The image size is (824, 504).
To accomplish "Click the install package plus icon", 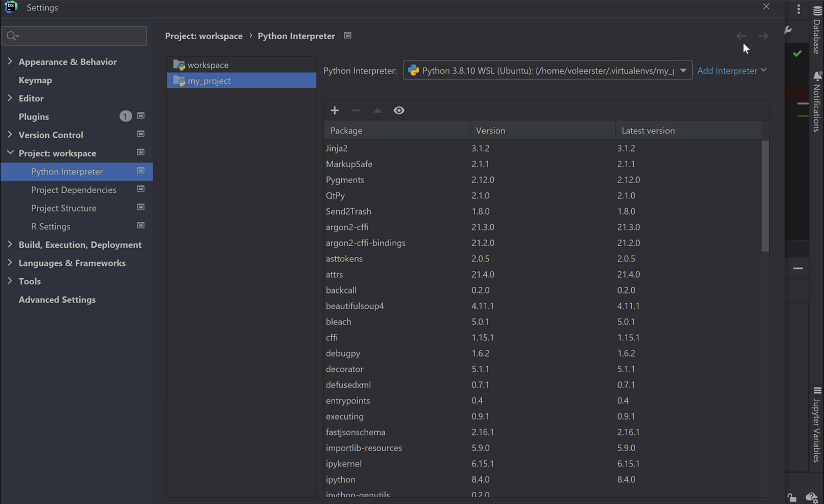I will 335,110.
